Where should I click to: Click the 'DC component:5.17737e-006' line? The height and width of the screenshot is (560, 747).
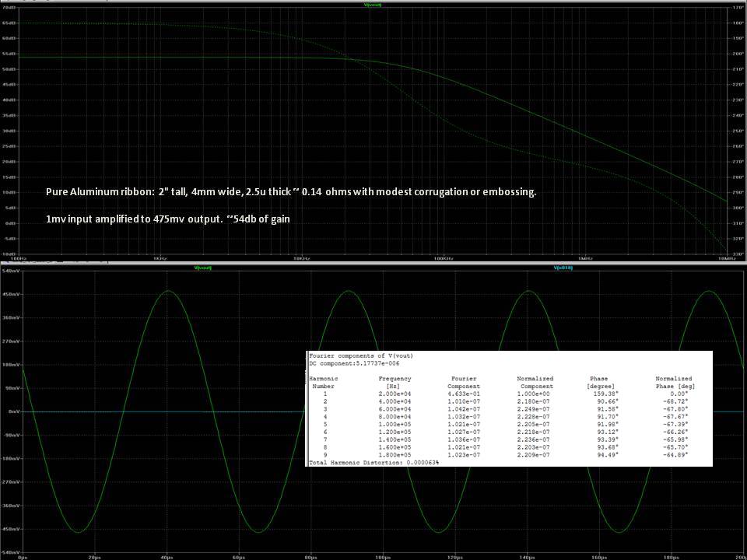[354, 363]
